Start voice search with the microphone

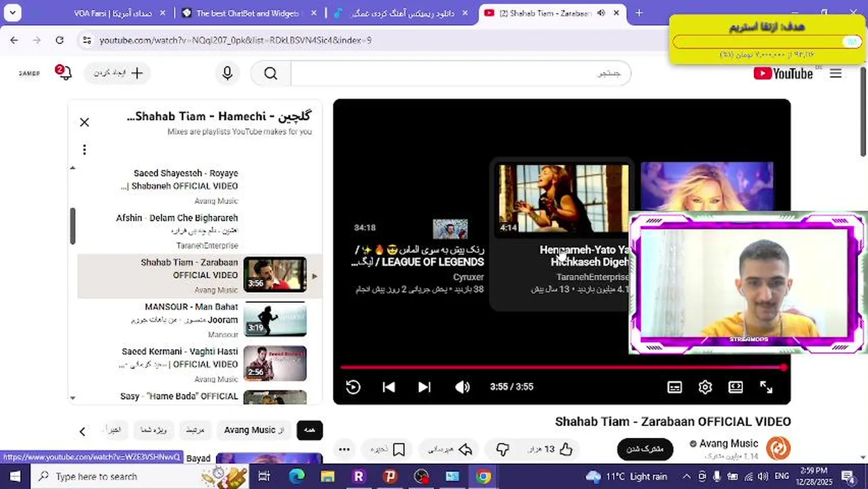227,73
